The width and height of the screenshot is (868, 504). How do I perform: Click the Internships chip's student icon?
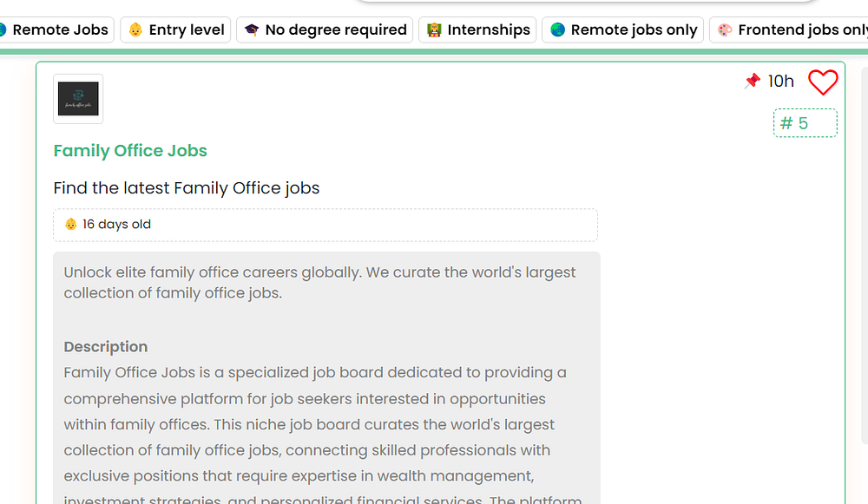coord(434,29)
